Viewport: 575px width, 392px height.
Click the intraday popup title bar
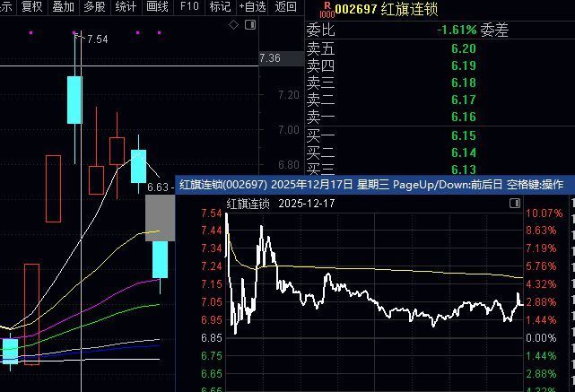pyautogui.click(x=375, y=185)
